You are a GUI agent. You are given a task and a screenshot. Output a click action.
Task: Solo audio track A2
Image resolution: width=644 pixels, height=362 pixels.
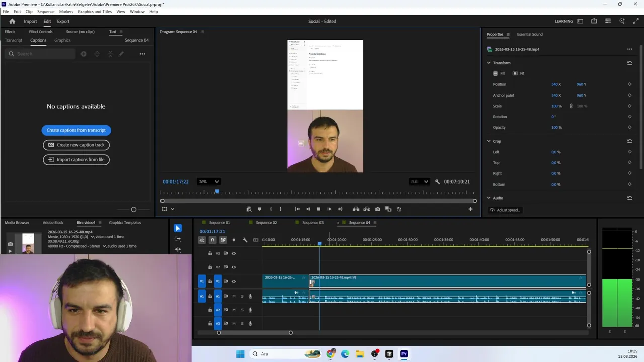(x=242, y=310)
